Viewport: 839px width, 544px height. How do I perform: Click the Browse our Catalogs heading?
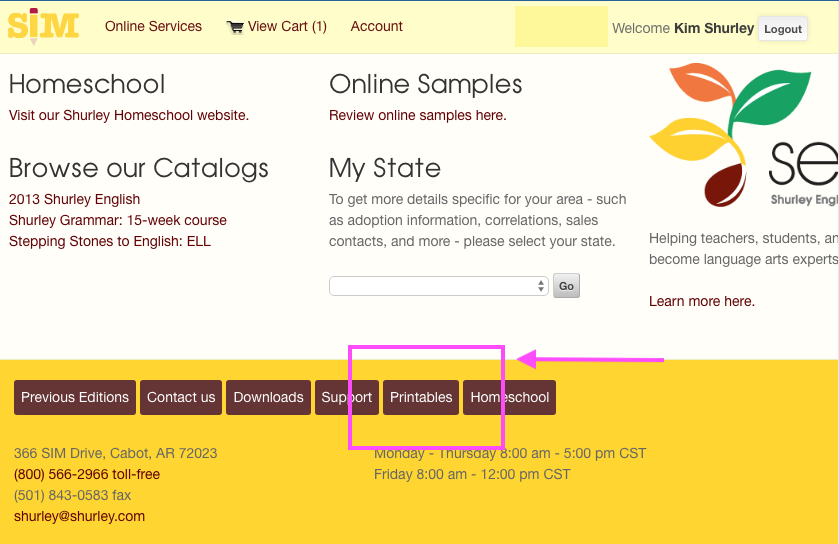(x=139, y=168)
